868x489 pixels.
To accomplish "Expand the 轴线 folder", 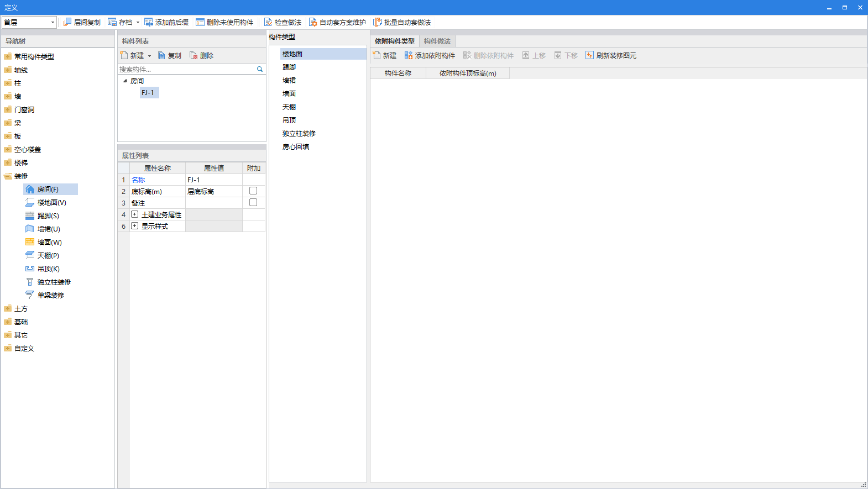I will point(8,70).
